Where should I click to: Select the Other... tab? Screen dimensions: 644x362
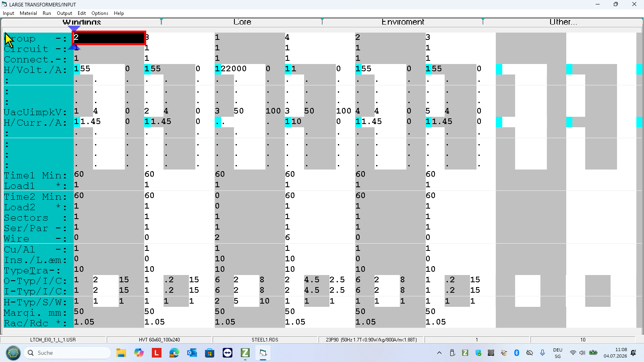(x=563, y=22)
